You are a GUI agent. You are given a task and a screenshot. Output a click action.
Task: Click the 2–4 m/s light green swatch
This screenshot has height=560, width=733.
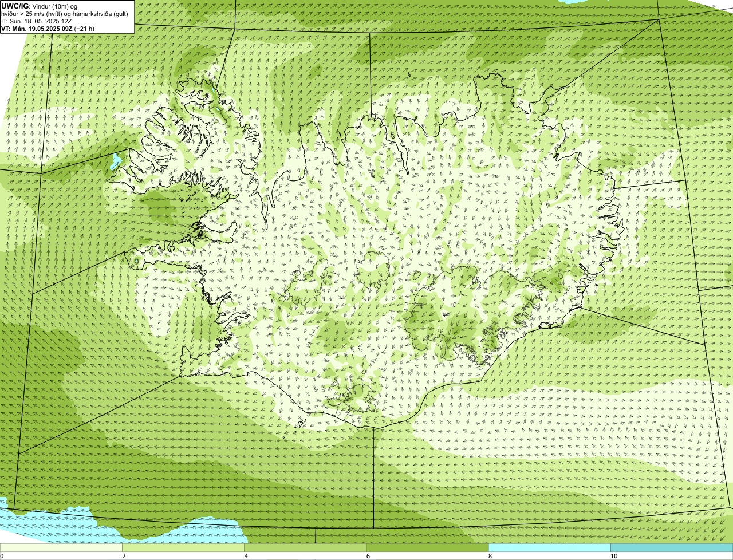(183, 547)
